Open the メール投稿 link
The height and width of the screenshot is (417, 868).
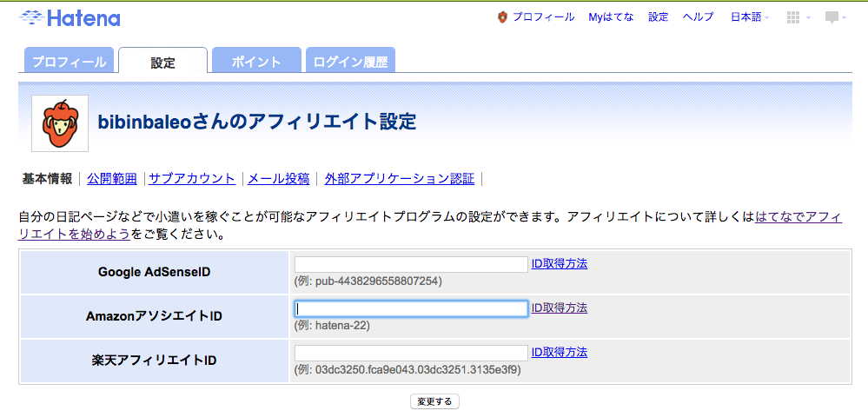(x=278, y=179)
